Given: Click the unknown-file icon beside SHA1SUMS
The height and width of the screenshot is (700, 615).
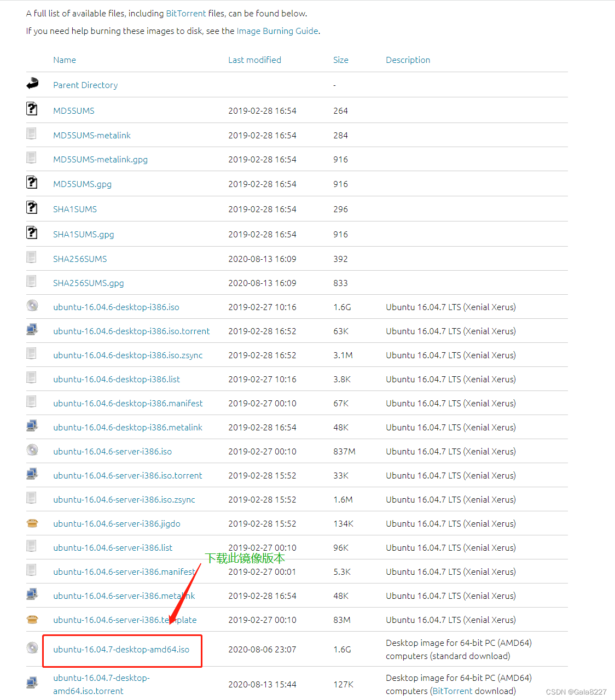Looking at the screenshot, I should click(32, 207).
